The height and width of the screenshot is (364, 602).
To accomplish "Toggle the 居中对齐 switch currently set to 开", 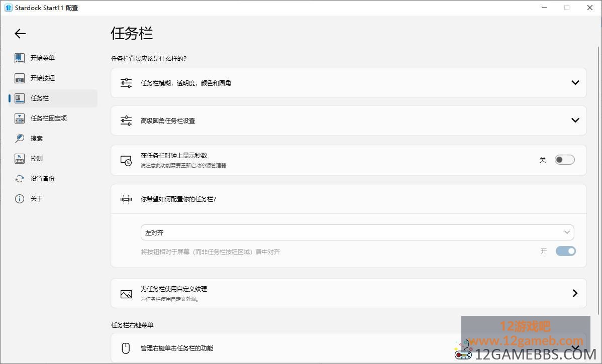I will pos(565,251).
